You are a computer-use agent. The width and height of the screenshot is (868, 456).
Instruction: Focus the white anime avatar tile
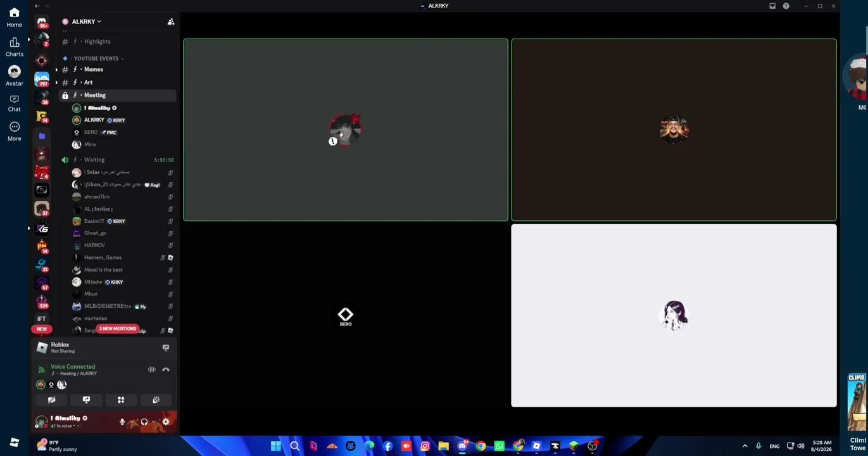click(674, 315)
